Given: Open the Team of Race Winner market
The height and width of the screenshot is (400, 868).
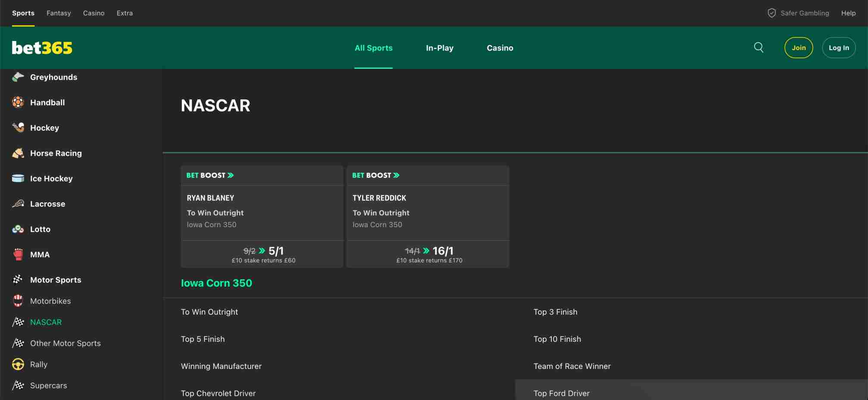Looking at the screenshot, I should pos(572,366).
